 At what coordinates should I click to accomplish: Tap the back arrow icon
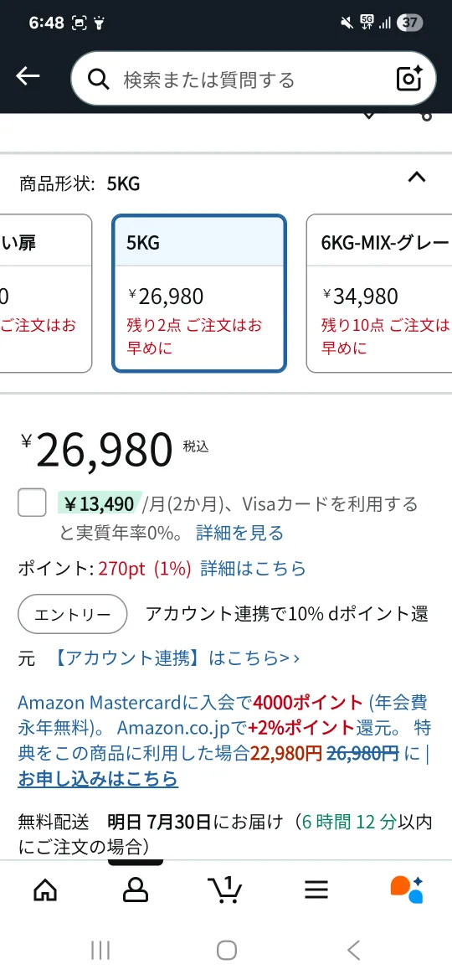click(x=28, y=76)
